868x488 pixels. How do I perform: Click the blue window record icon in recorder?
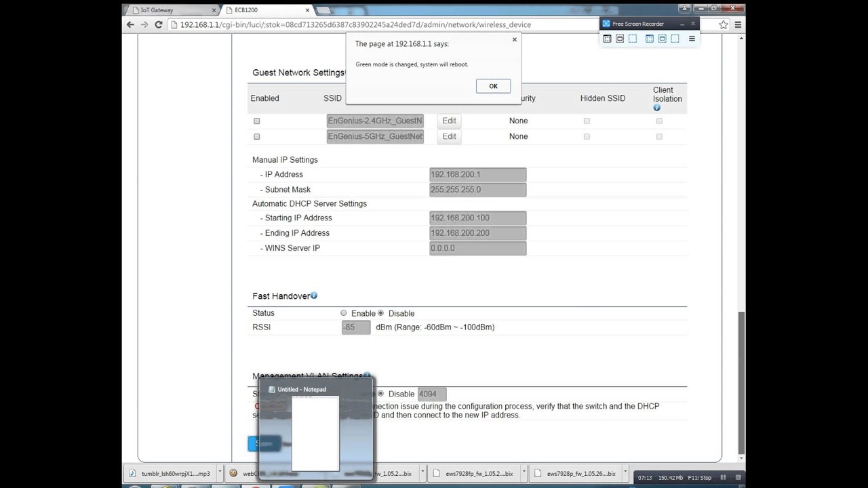[663, 39]
